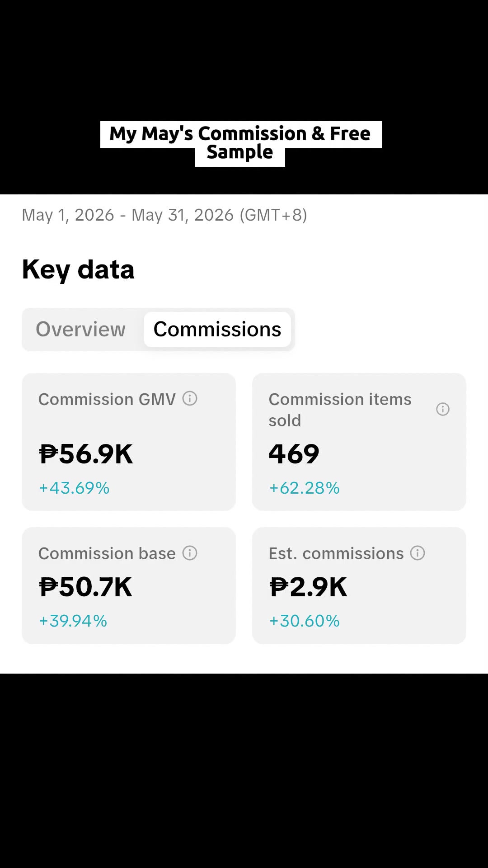Open the Est. commissions card

tap(359, 585)
